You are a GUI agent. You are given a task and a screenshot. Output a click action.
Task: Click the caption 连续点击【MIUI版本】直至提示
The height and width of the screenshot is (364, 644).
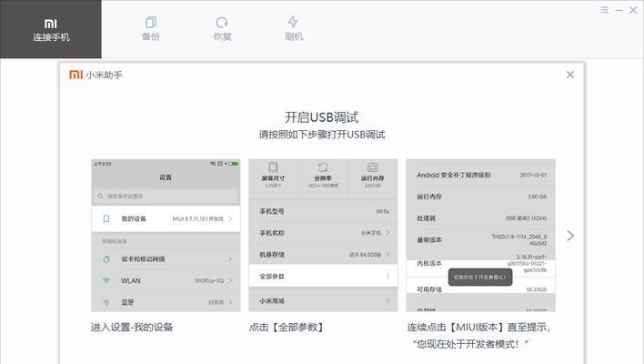point(478,328)
